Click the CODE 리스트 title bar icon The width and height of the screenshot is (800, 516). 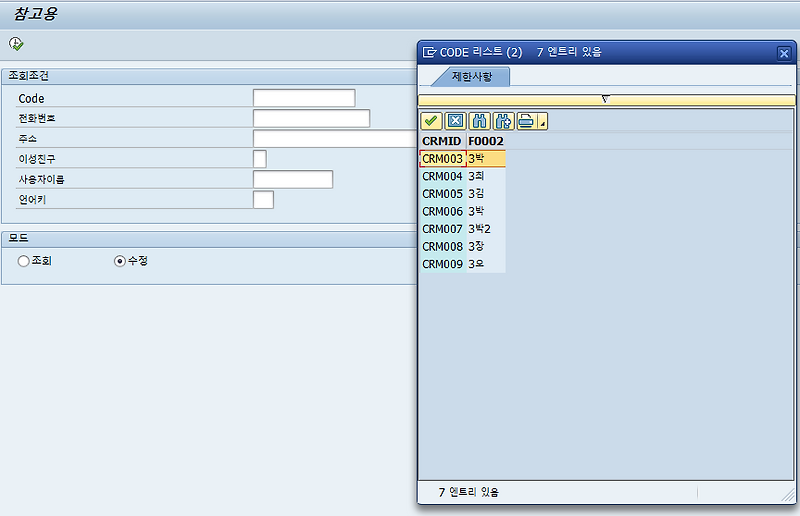point(430,52)
